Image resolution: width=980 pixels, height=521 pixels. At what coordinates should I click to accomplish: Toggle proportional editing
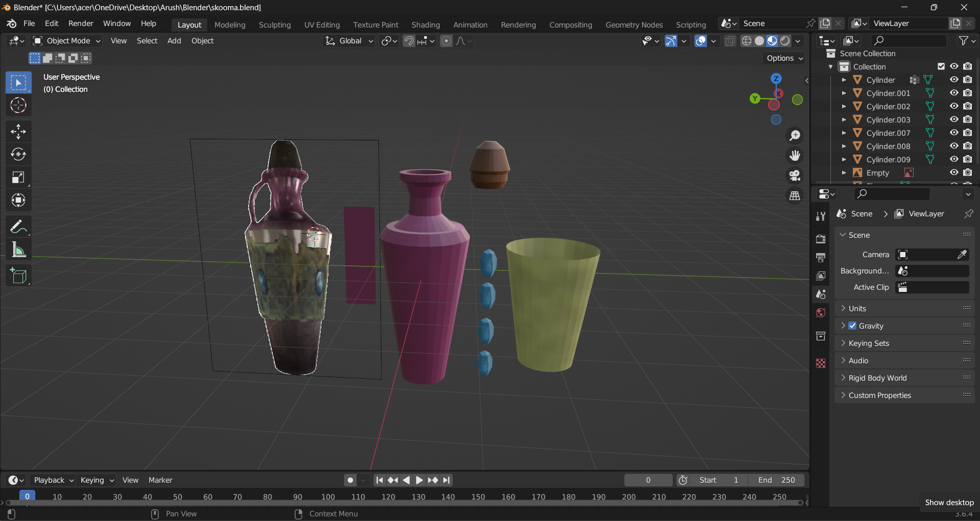coord(446,41)
